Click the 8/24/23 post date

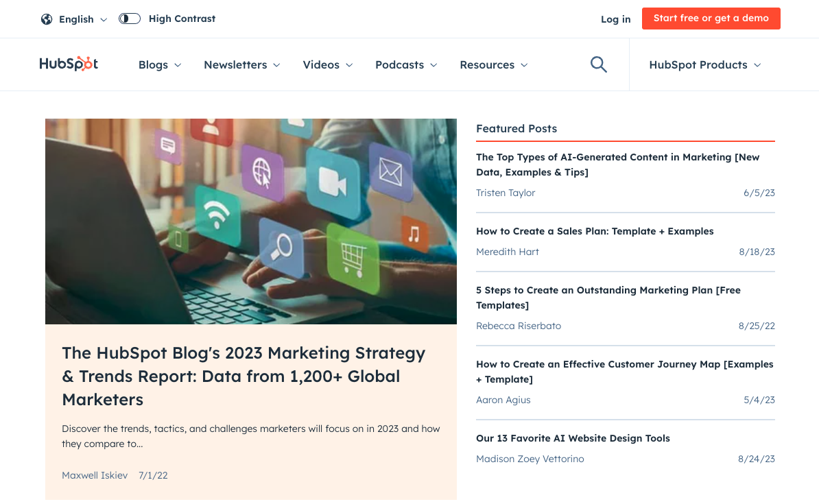click(x=757, y=459)
